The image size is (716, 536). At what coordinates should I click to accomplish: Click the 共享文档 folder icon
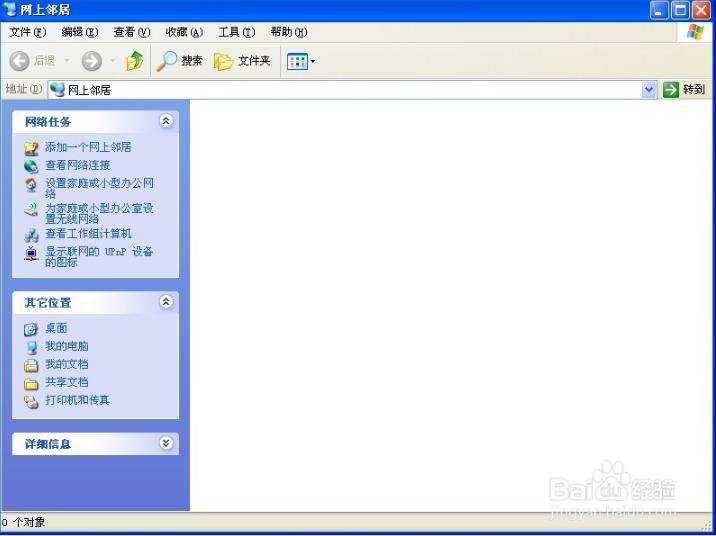tap(31, 383)
